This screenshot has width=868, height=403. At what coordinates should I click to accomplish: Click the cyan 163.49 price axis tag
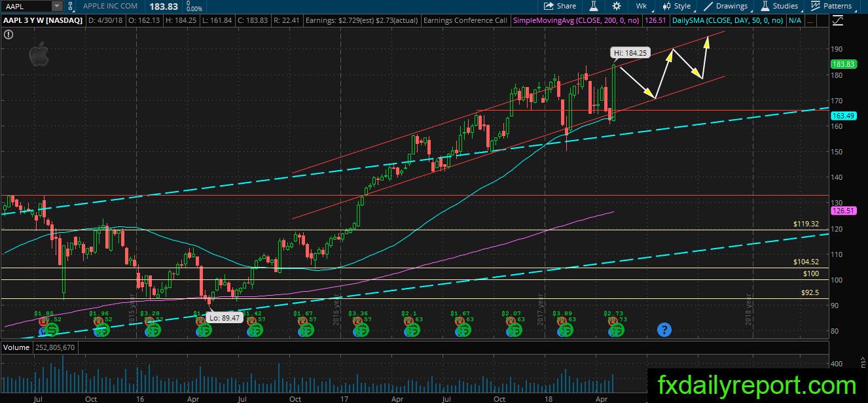842,116
